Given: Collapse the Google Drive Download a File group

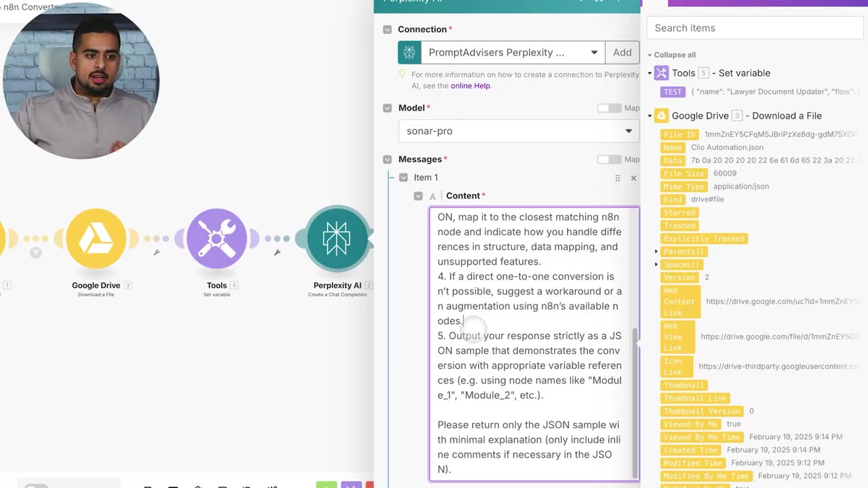Looking at the screenshot, I should (x=650, y=116).
